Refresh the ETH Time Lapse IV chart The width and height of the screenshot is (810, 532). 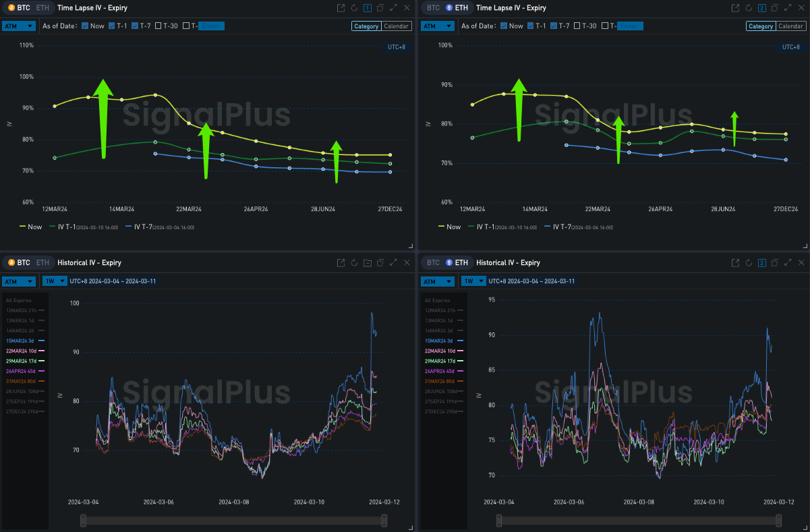(749, 8)
